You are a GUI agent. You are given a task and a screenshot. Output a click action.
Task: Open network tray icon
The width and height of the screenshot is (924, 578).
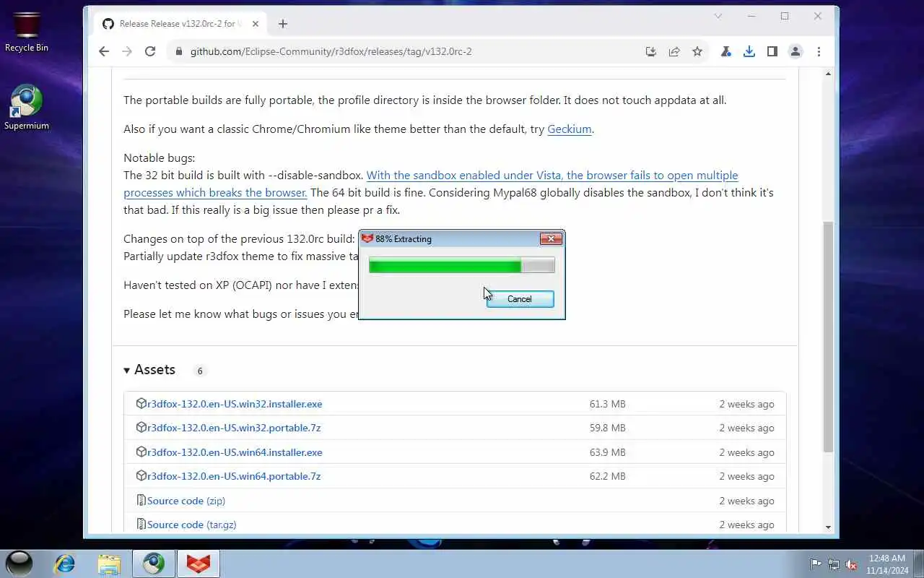(834, 564)
